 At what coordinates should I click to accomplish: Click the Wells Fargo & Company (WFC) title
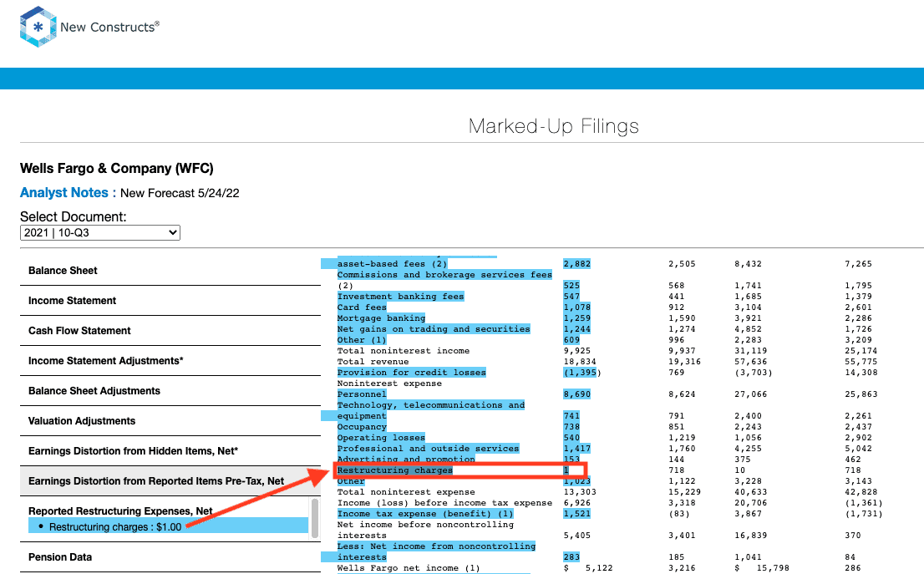pyautogui.click(x=117, y=169)
